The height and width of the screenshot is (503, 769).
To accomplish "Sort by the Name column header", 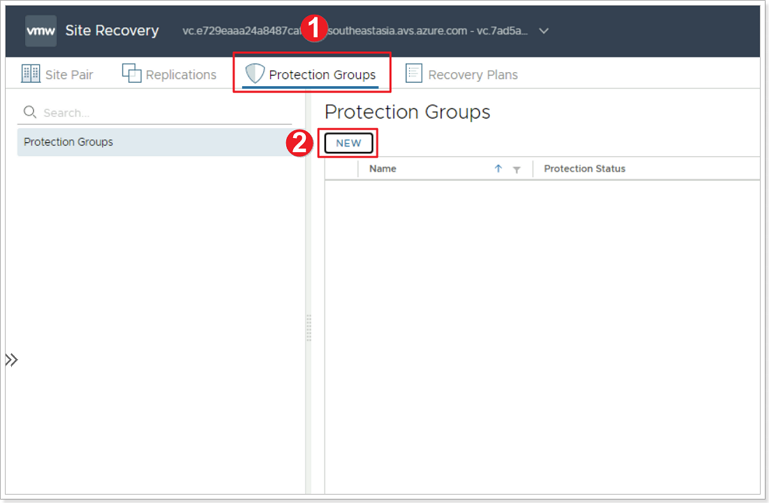I will coord(383,169).
